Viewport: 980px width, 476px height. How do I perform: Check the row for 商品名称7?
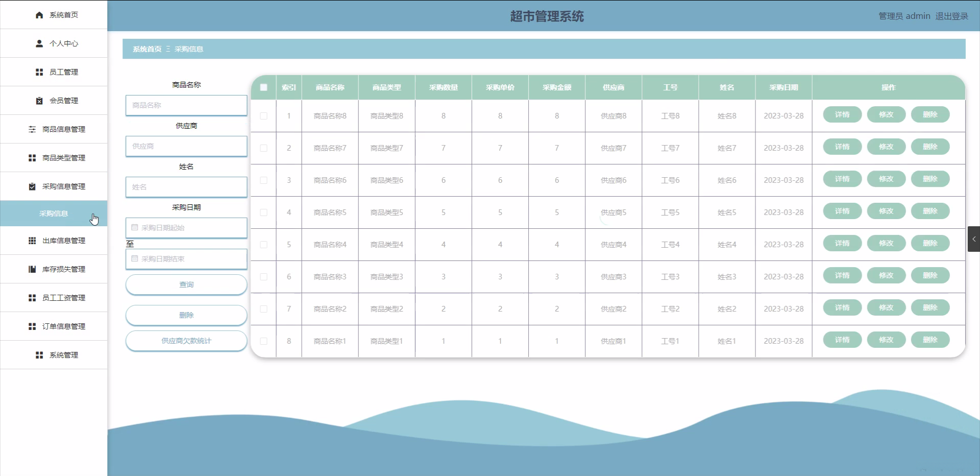click(x=264, y=148)
